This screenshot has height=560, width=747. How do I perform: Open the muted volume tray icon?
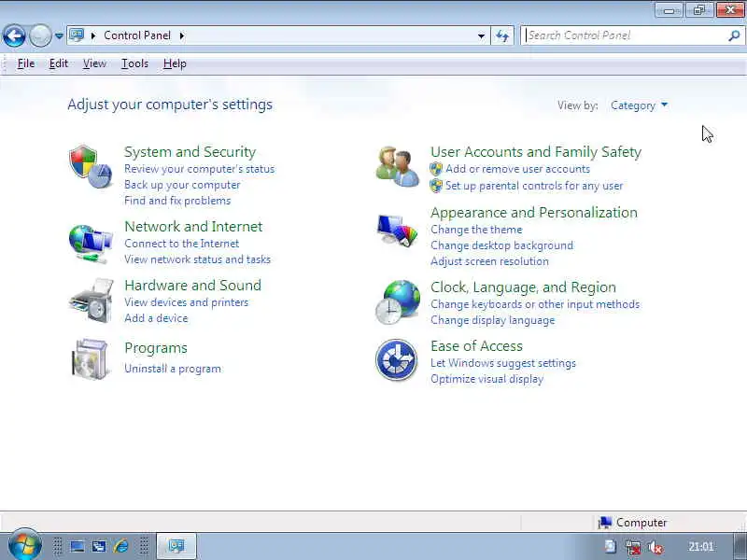tap(656, 548)
